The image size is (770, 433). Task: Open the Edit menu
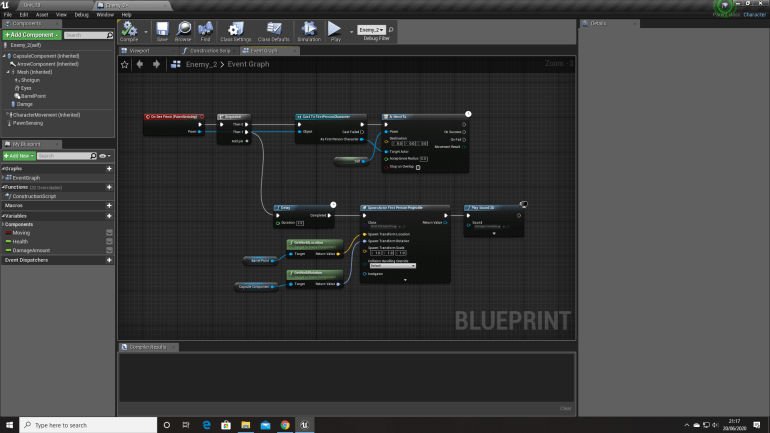24,15
